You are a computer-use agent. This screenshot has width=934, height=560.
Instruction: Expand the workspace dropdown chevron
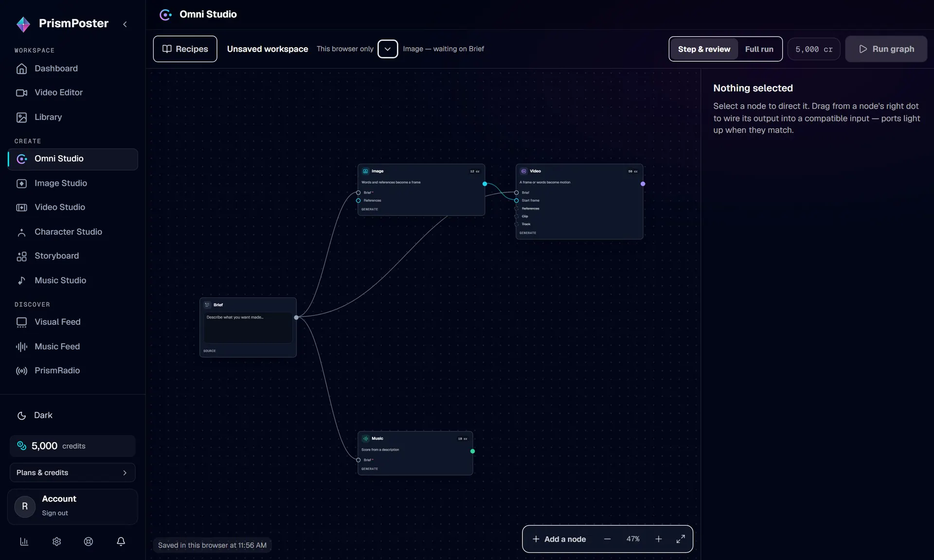[x=388, y=49]
